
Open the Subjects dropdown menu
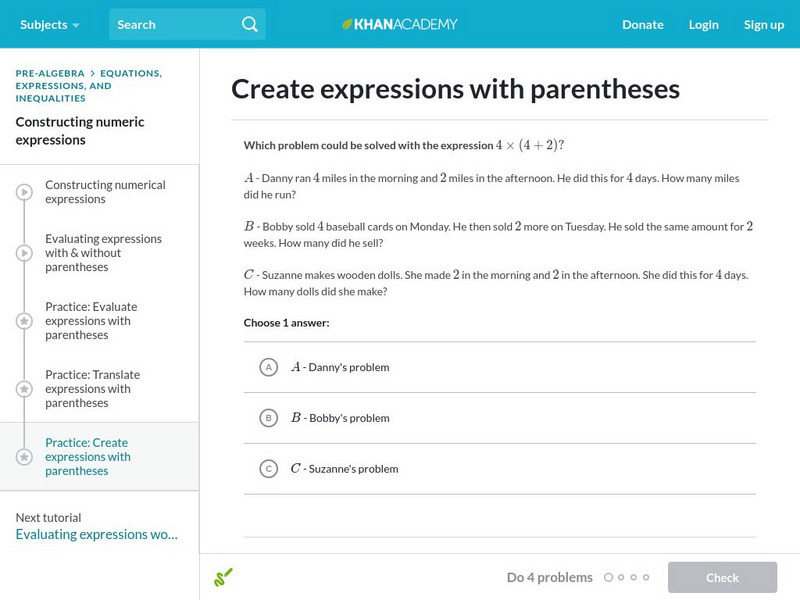(x=49, y=24)
